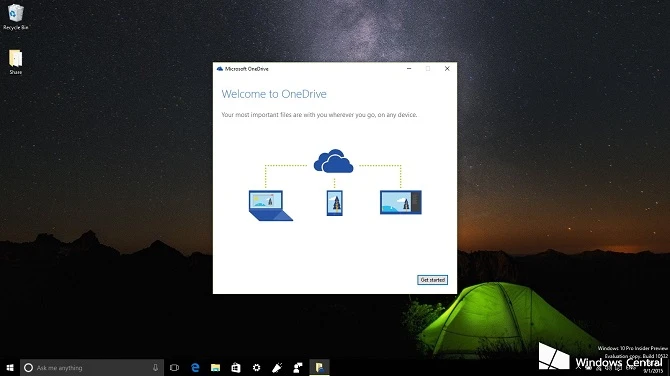Click the flashlight-shaped taskbar icon
The height and width of the screenshot is (376, 670).
point(277,367)
